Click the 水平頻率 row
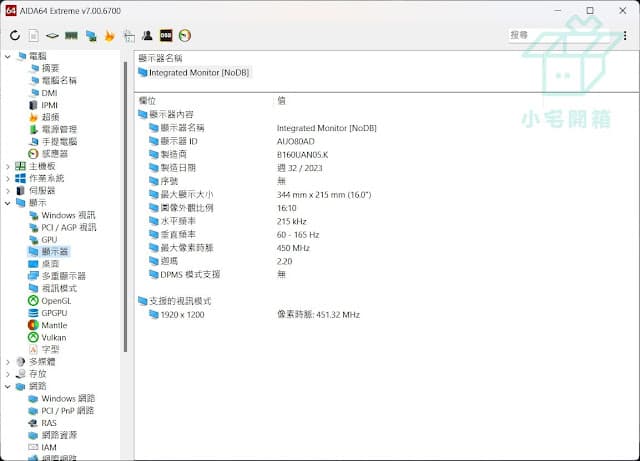The image size is (640, 461). coord(178,221)
